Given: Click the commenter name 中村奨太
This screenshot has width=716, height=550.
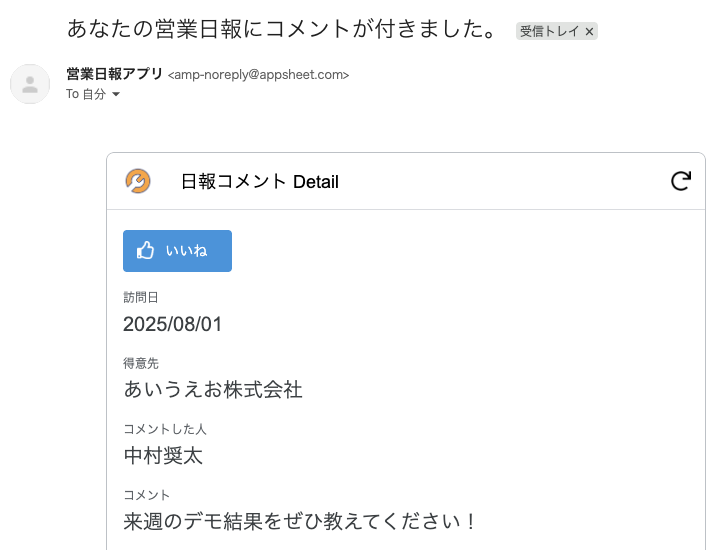Looking at the screenshot, I should coord(163,455).
